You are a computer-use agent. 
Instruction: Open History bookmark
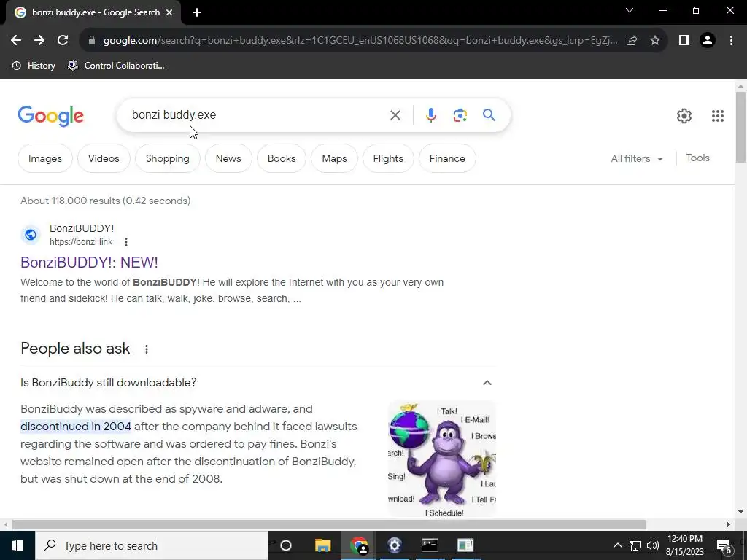click(34, 66)
